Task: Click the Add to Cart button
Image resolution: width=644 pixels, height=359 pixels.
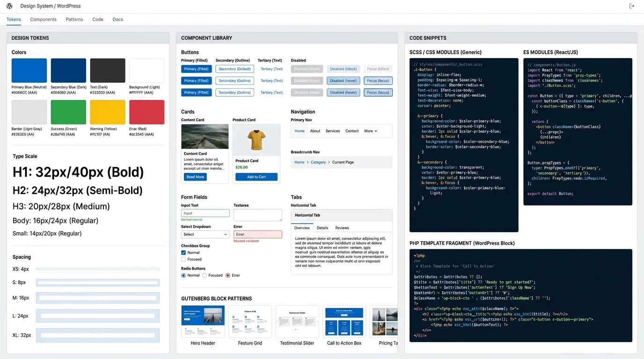Action: pyautogui.click(x=256, y=177)
